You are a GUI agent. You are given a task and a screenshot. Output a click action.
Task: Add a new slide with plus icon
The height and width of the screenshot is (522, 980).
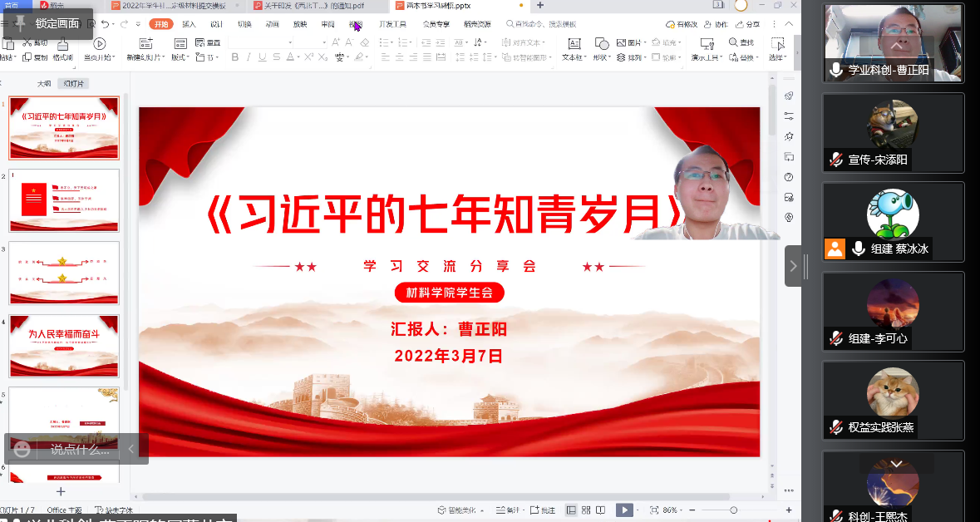60,491
